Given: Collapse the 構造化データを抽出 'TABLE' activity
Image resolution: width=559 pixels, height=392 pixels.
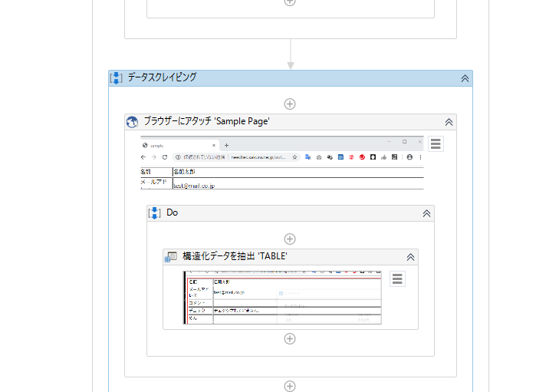Looking at the screenshot, I should [410, 257].
